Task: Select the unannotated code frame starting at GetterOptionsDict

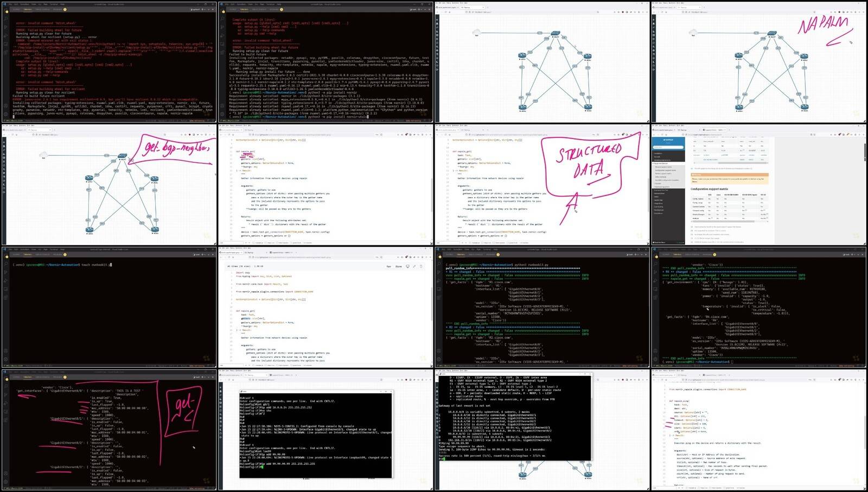Action: [x=325, y=185]
